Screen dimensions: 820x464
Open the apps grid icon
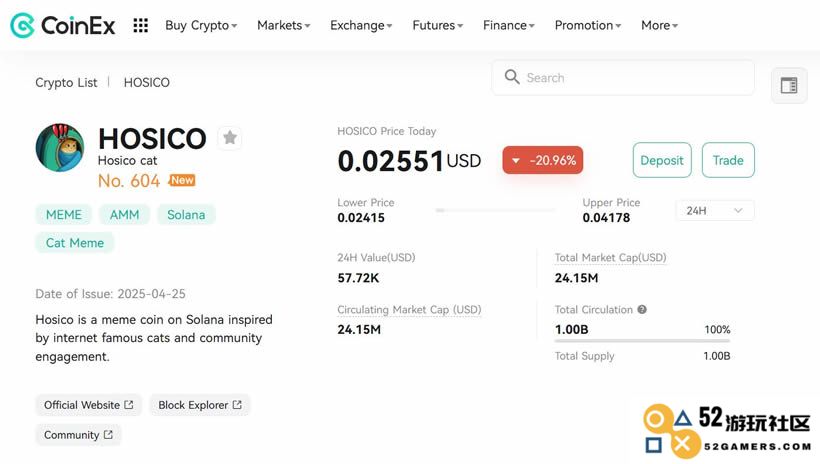141,25
